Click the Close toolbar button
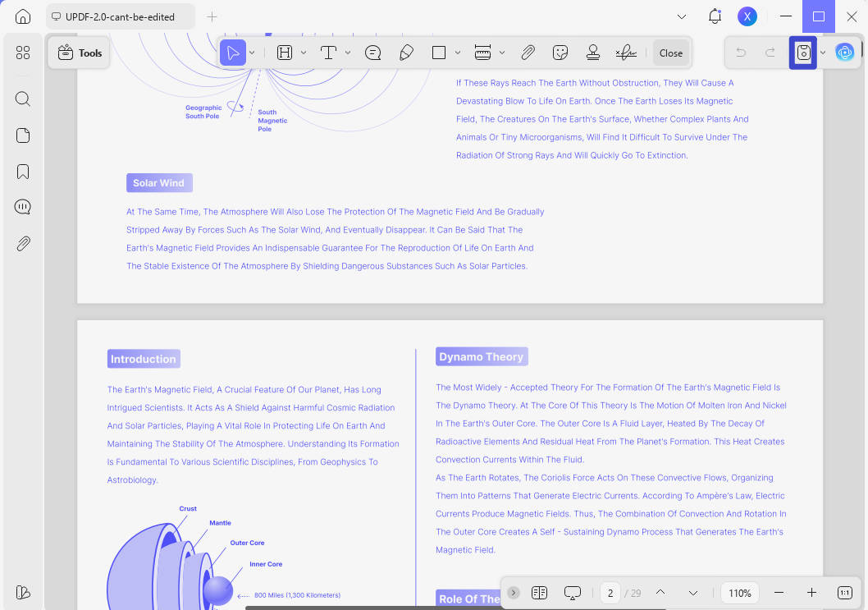This screenshot has height=610, width=868. (x=671, y=53)
